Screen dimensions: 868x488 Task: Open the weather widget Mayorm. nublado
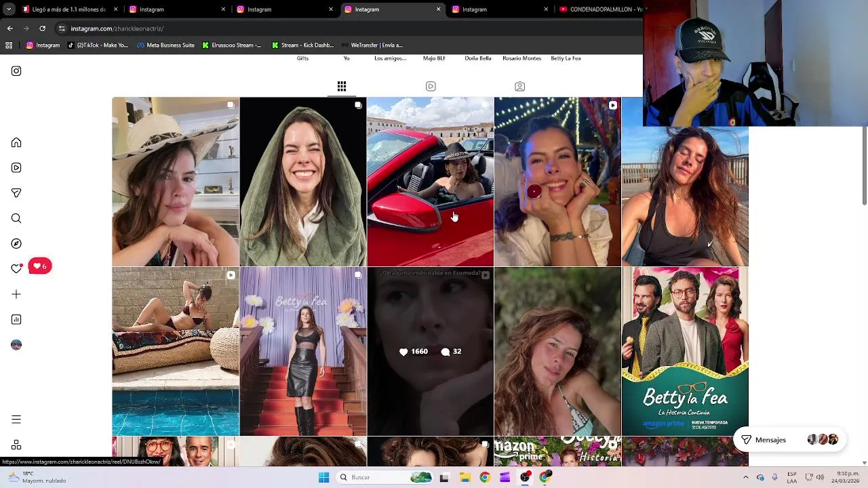pos(35,477)
